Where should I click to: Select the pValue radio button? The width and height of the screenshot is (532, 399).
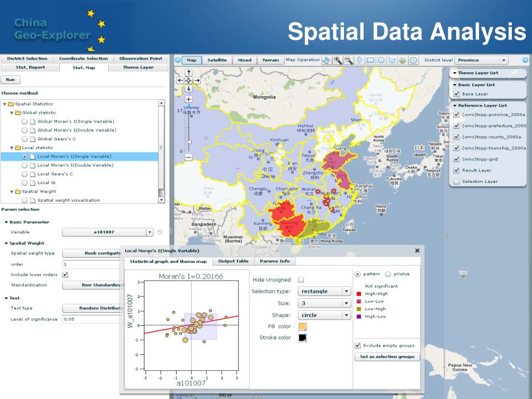(388, 274)
